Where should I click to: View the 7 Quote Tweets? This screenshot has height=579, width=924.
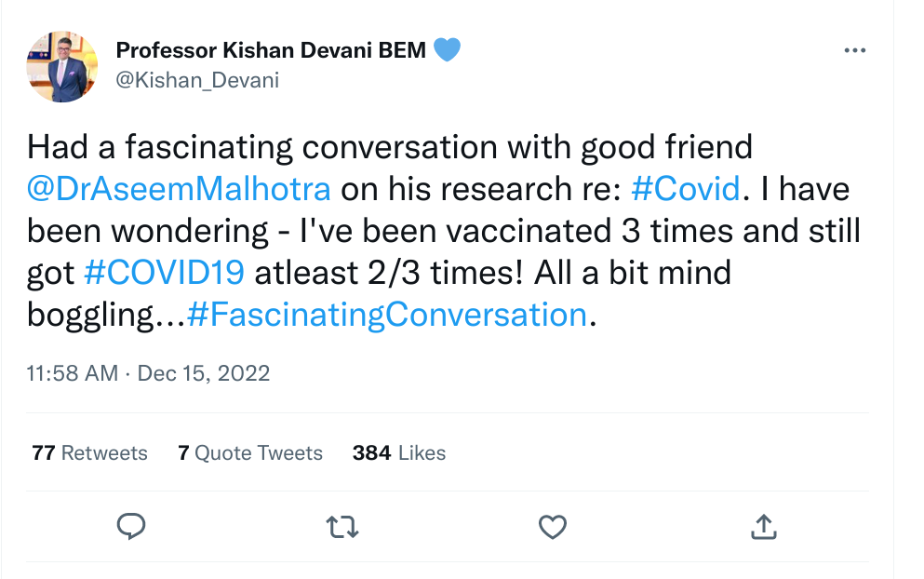click(250, 453)
